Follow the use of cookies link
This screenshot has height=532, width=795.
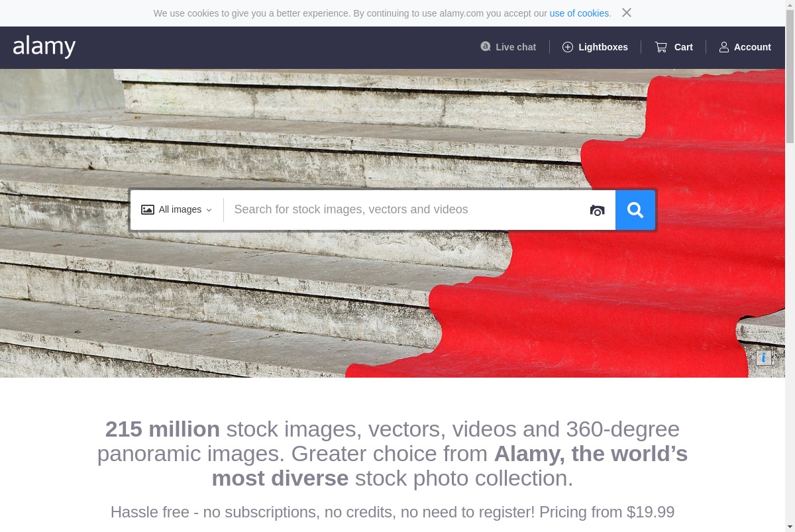pos(579,13)
